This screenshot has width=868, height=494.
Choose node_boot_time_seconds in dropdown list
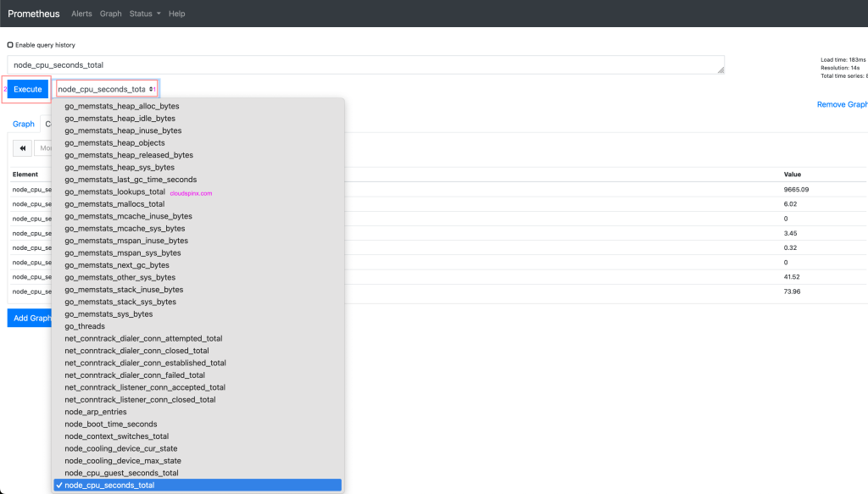point(110,424)
